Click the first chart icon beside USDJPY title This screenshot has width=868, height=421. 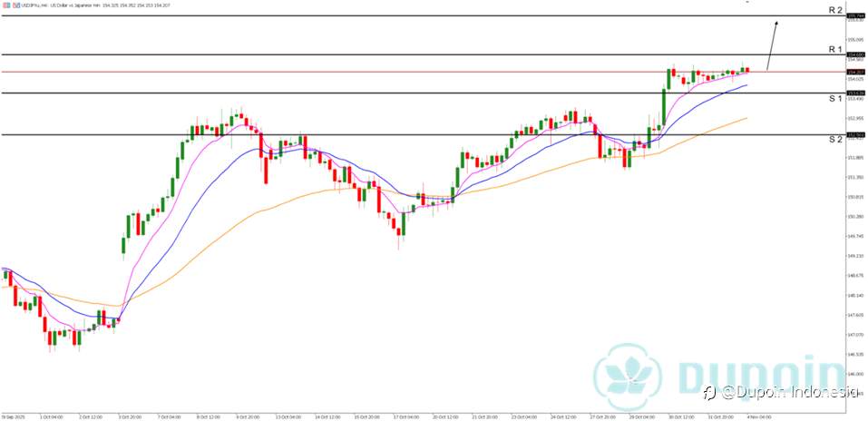coord(6,5)
